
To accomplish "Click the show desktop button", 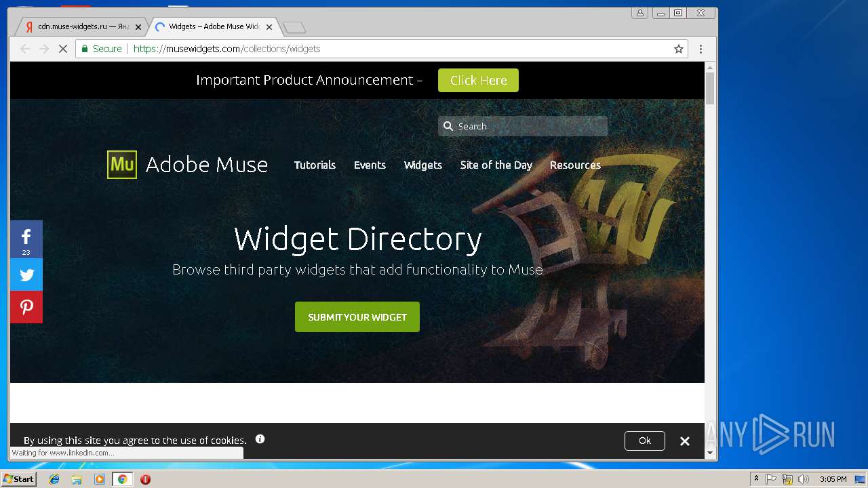I will pyautogui.click(x=860, y=479).
